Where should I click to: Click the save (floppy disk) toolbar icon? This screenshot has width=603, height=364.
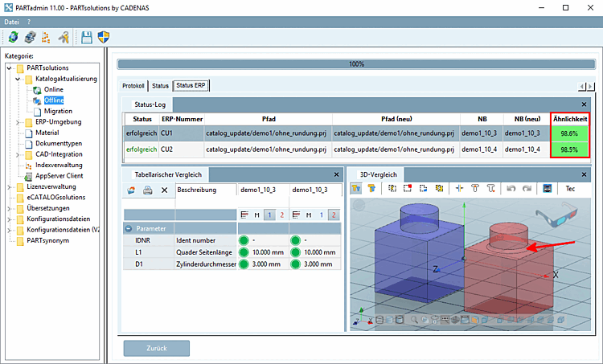[86, 37]
